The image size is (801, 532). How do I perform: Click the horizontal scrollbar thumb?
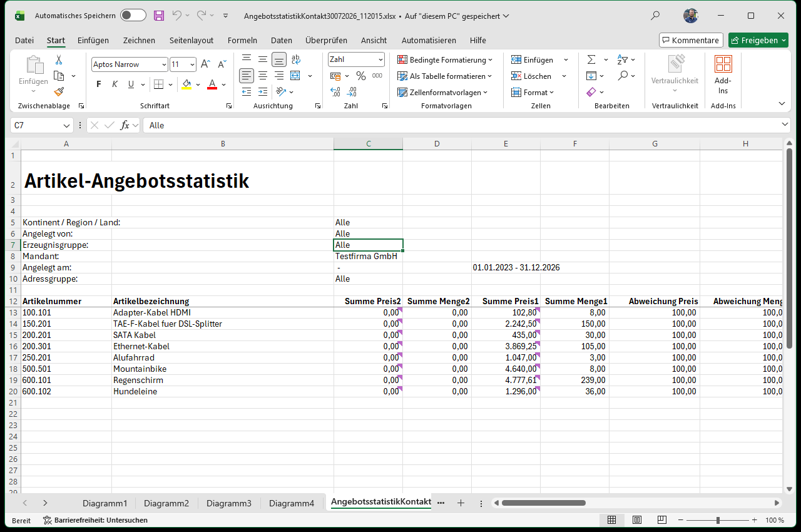click(543, 503)
